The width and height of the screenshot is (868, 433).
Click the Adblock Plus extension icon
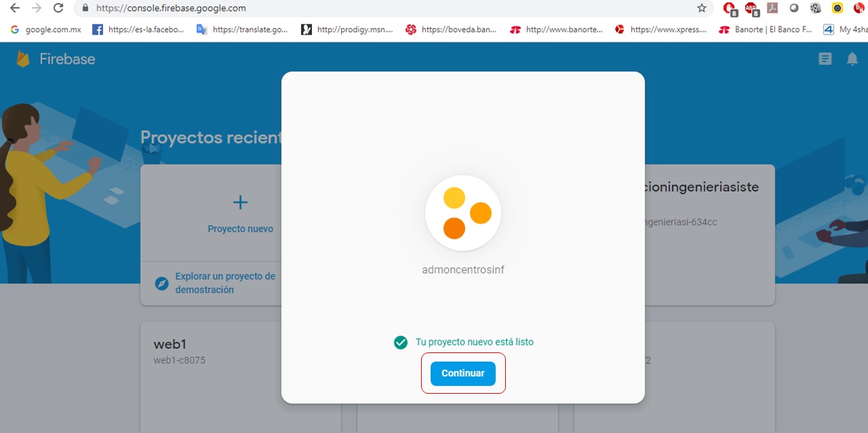[x=751, y=8]
